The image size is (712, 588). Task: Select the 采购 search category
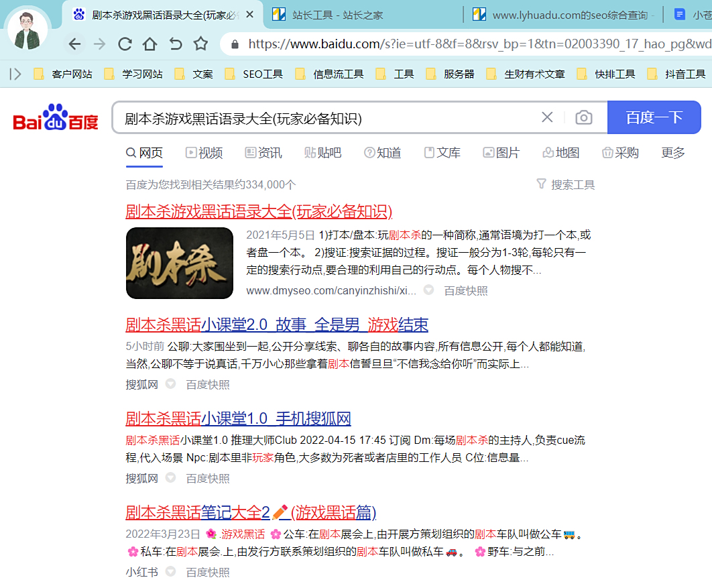621,153
